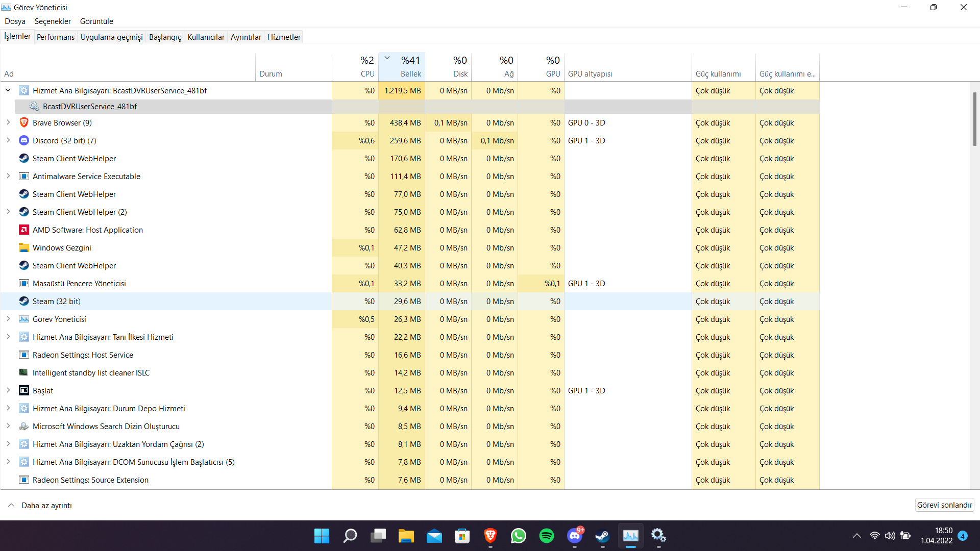This screenshot has width=980, height=551.
Task: Switch to the Performans tab
Action: click(x=55, y=37)
